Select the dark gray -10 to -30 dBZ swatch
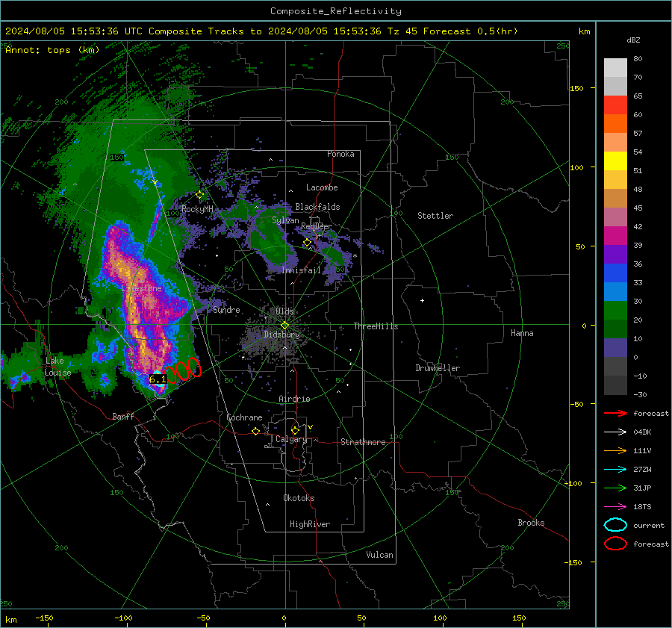 (615, 385)
